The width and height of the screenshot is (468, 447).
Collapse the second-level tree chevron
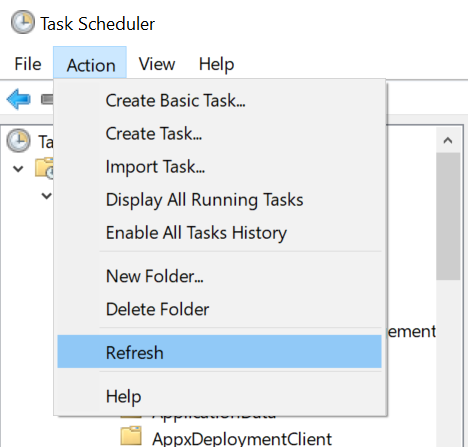coord(46,195)
